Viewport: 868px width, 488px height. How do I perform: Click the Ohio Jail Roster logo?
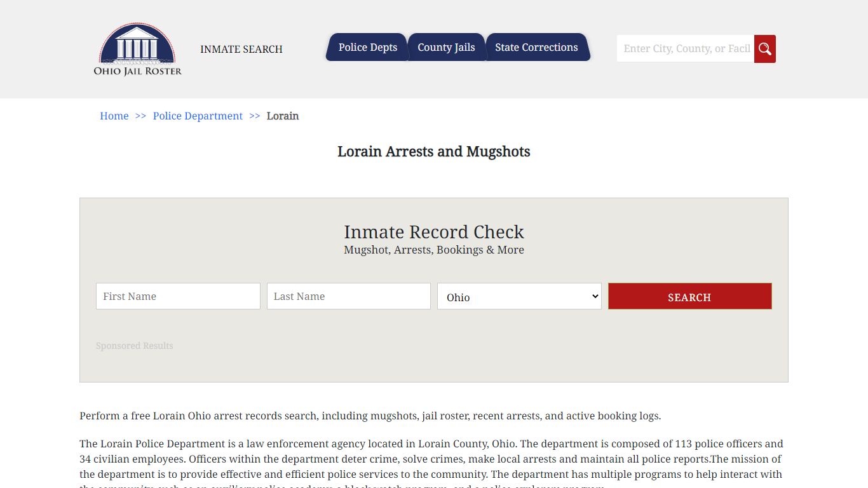(137, 50)
